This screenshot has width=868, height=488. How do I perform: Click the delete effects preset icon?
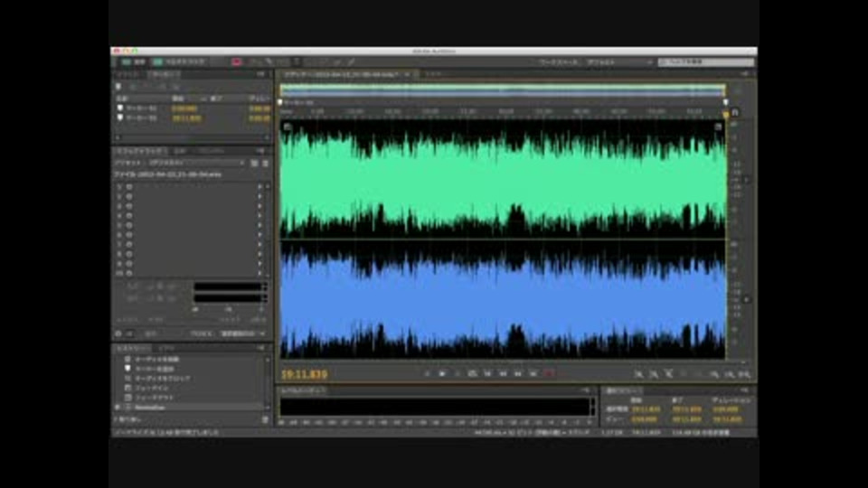point(265,164)
